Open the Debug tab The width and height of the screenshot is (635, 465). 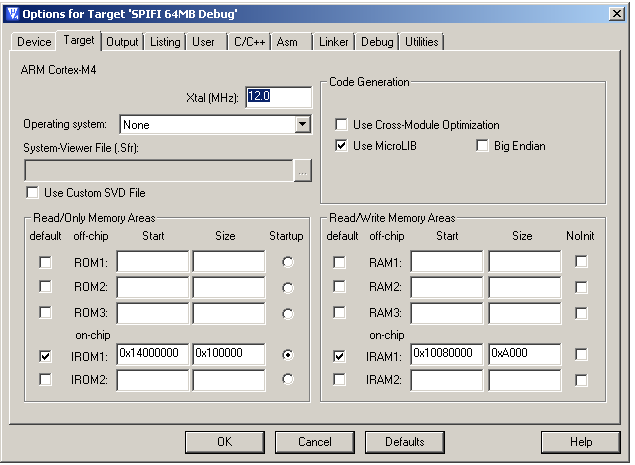[377, 42]
